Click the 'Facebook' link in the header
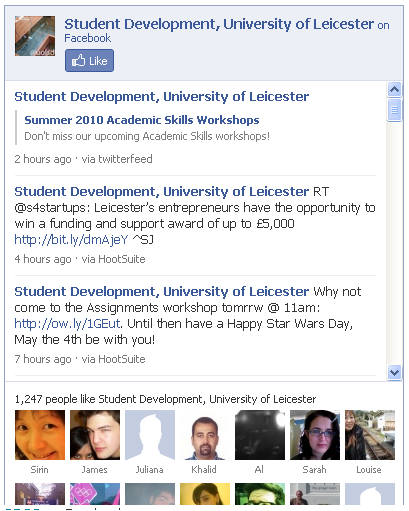 point(88,38)
